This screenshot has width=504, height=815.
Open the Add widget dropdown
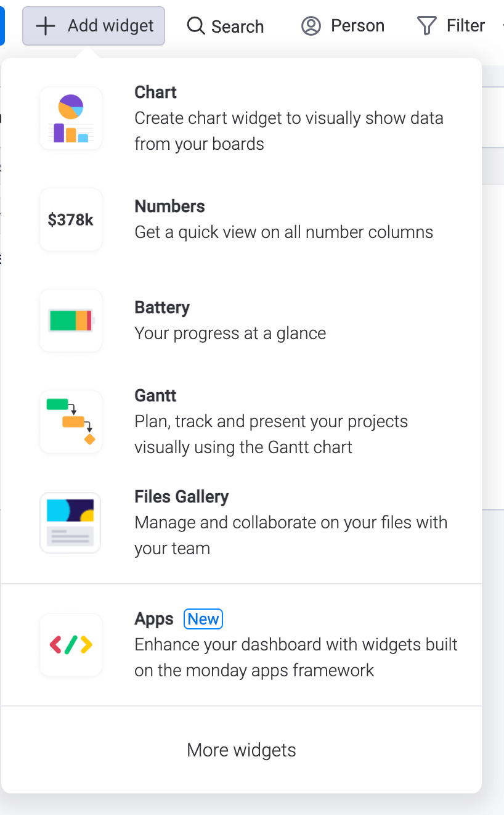click(x=93, y=26)
